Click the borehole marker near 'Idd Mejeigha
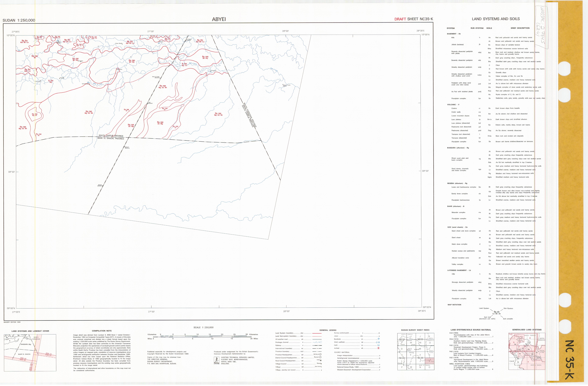Image resolution: width=588 pixels, height=386 pixels. coord(88,83)
